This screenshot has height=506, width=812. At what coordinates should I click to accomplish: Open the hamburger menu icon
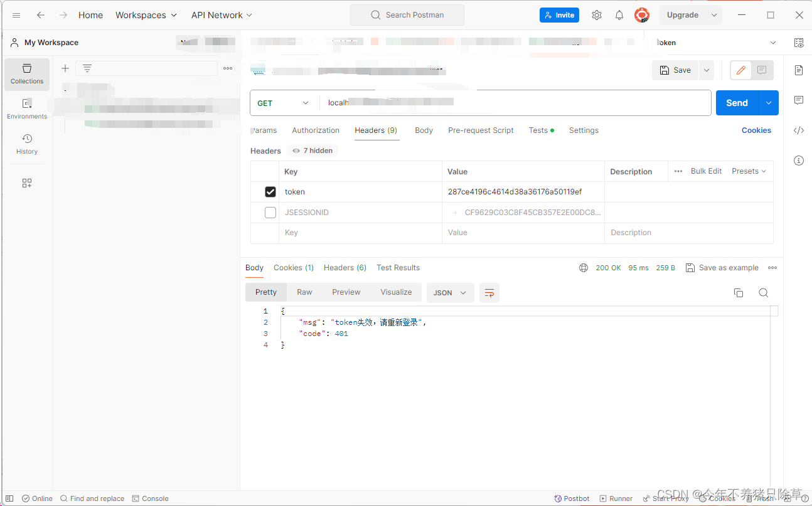16,15
